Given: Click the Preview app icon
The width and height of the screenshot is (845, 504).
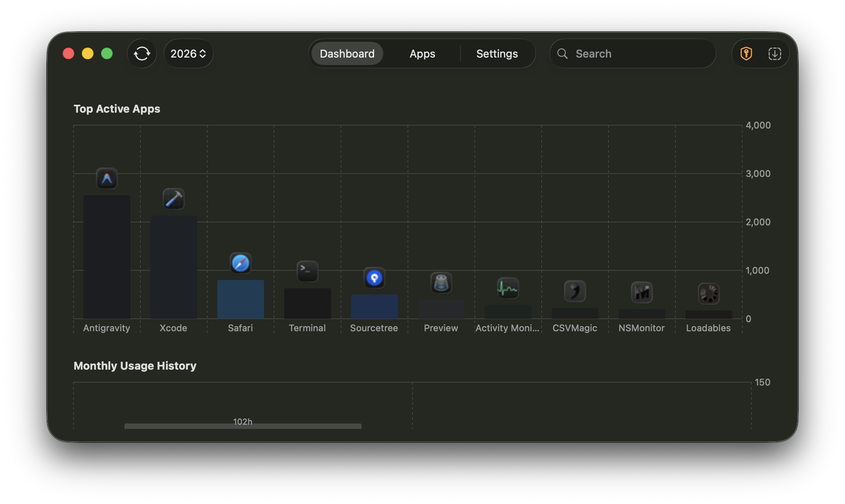Looking at the screenshot, I should tap(441, 283).
